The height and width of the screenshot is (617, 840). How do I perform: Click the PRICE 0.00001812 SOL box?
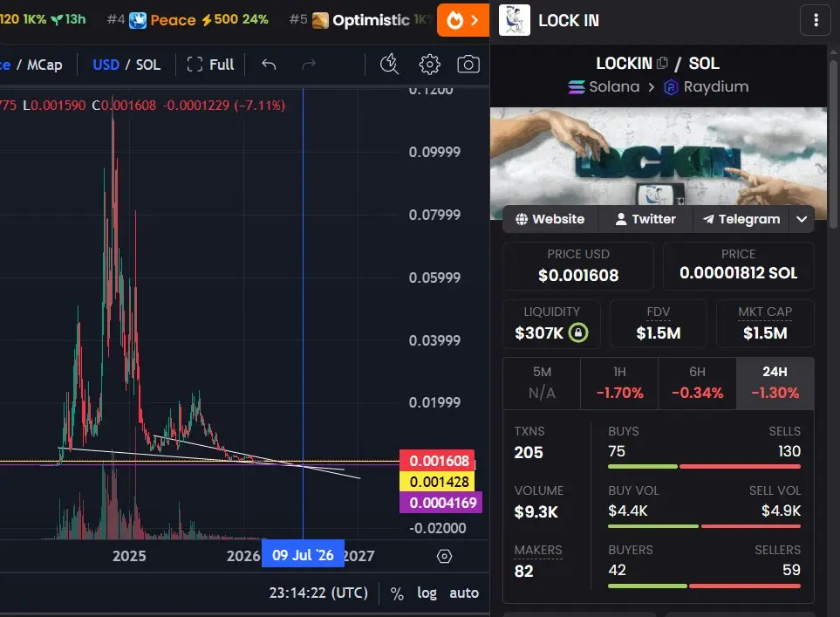[738, 266]
